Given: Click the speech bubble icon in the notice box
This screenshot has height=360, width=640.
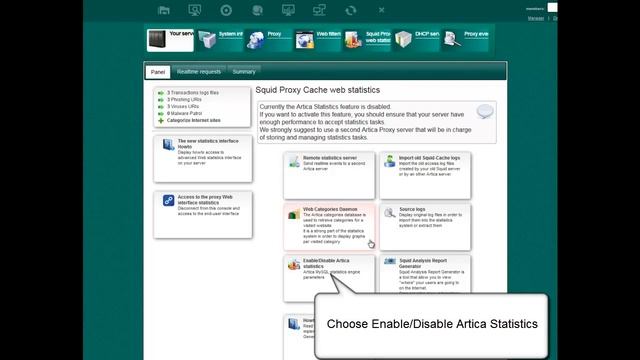Looking at the screenshot, I should tap(485, 111).
